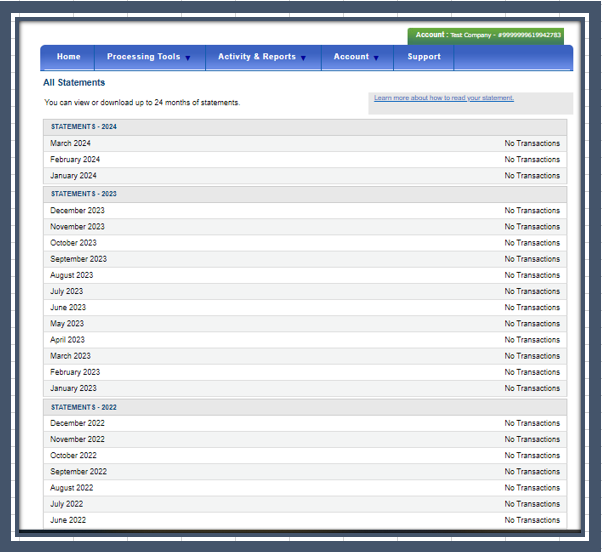Expand the Activity & Reports dropdown arrow
This screenshot has height=552, width=602.
pyautogui.click(x=303, y=58)
